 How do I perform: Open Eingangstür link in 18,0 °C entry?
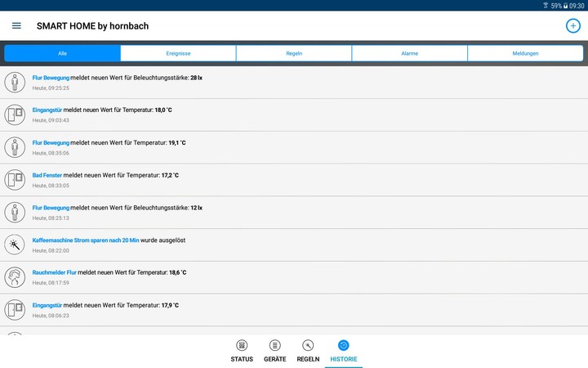click(x=47, y=110)
